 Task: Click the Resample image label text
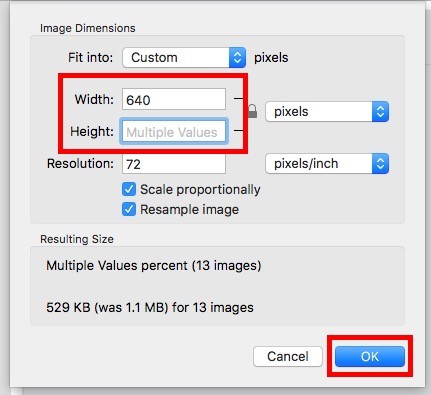coord(189,210)
